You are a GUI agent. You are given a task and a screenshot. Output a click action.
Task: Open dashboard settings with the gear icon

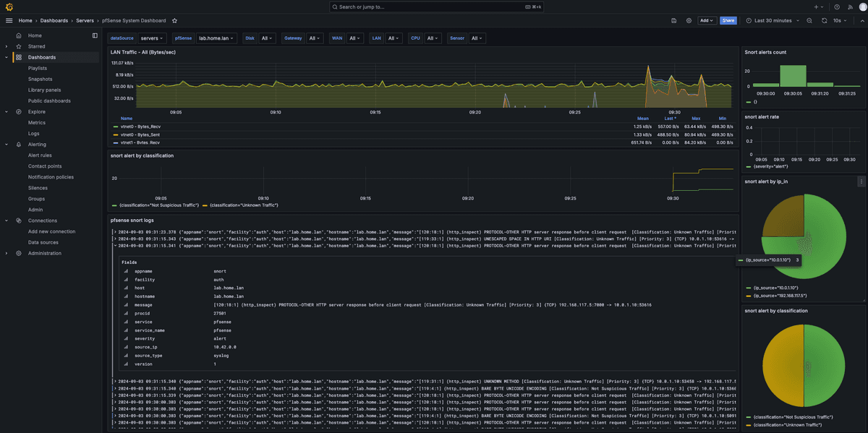click(x=689, y=20)
